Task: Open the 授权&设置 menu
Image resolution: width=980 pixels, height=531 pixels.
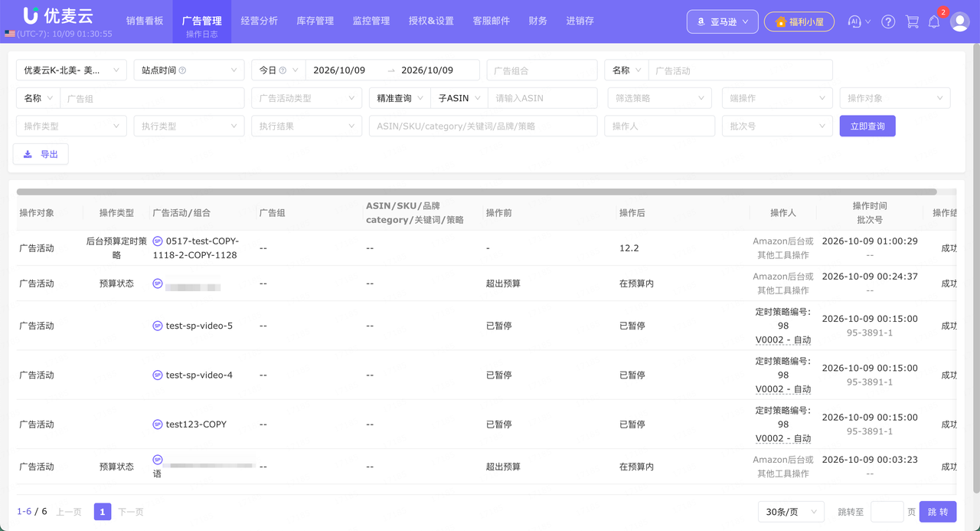Action: 431,21
